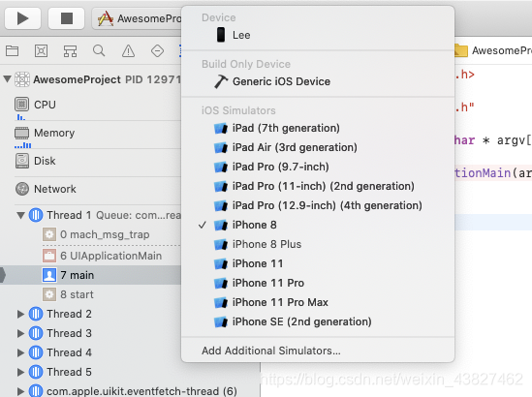The height and width of the screenshot is (397, 532).
Task: Expand Thread 4
Action: [x=20, y=352]
